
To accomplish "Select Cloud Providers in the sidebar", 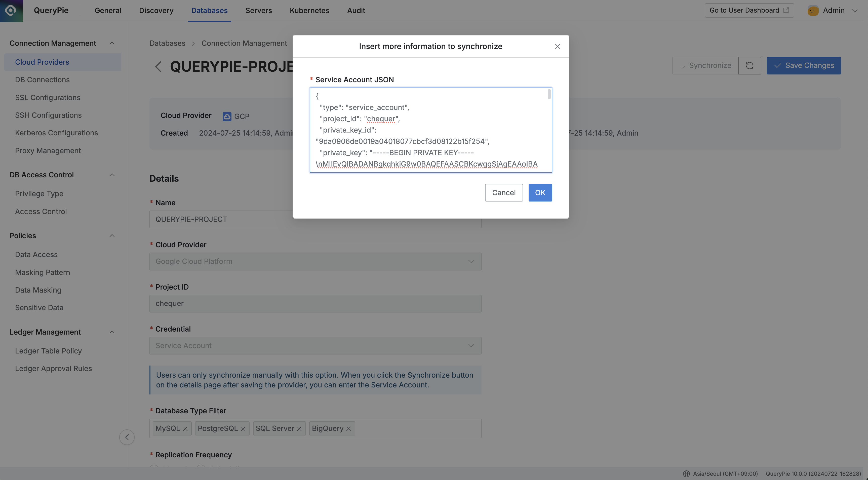I will coord(62,62).
